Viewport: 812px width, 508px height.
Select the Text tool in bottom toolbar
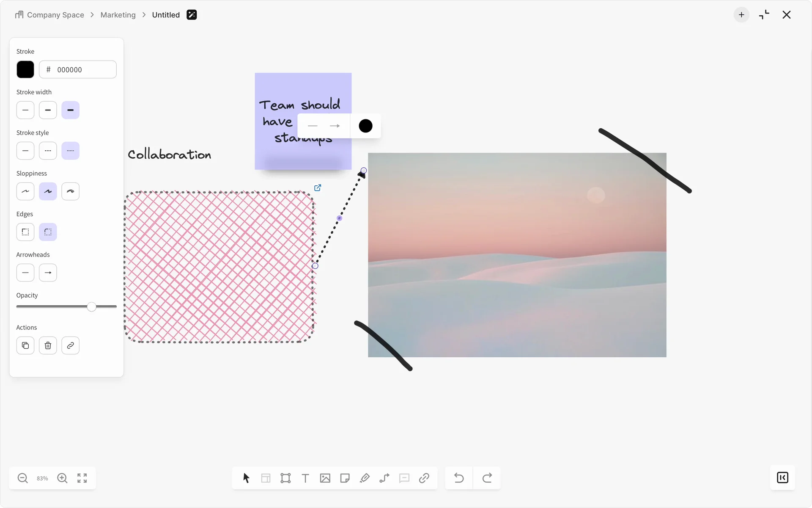click(x=305, y=478)
